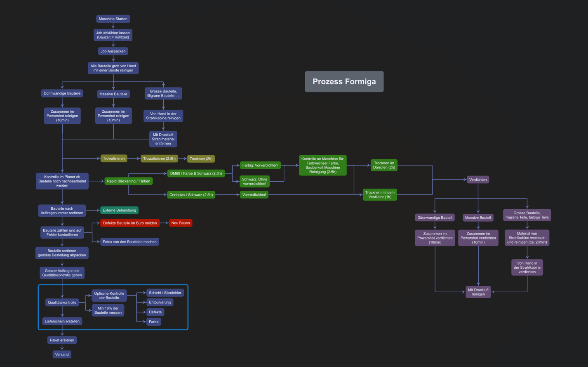
Task: Select 'Powershot verdichten' below Dünnwandige Bauteil
Action: [435, 238]
